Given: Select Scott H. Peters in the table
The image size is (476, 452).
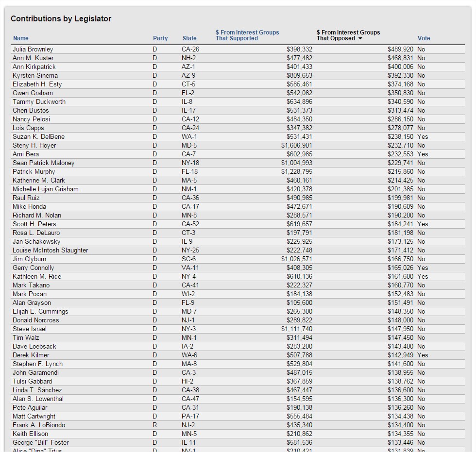Looking at the screenshot, I should 34,224.
